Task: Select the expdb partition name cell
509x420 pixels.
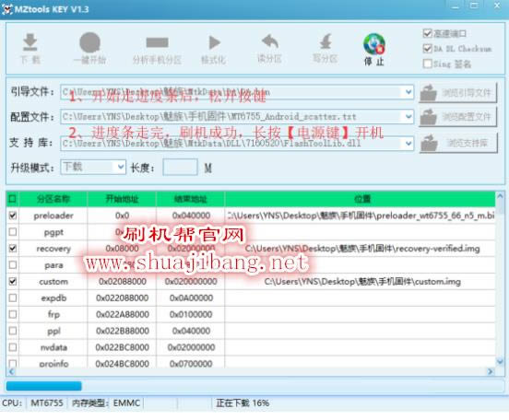Action: 53,298
